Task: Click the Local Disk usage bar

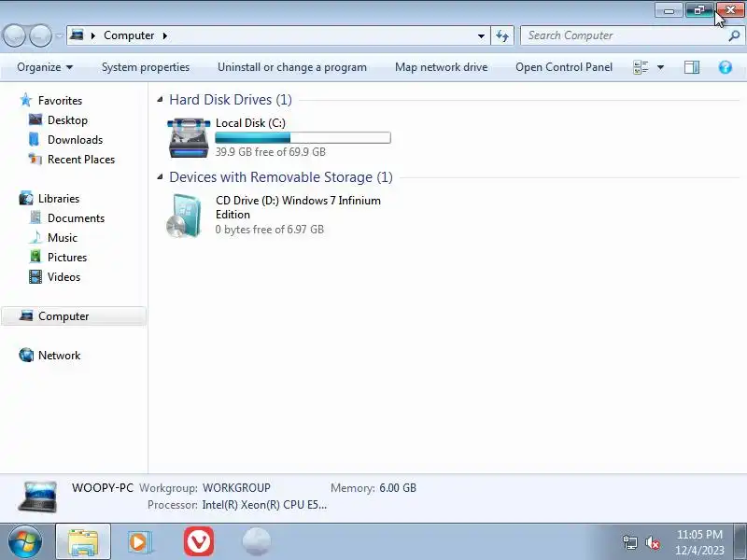Action: click(x=303, y=137)
